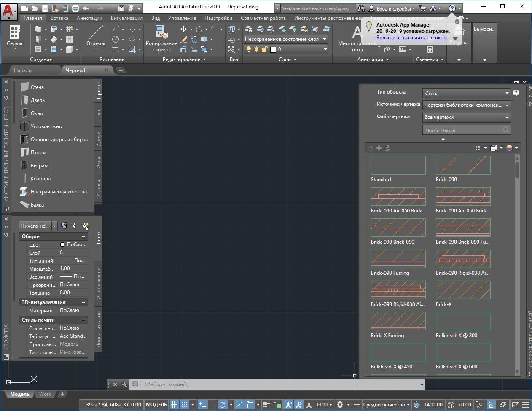This screenshot has height=411, width=532.
Task: Toggle object snap tracking in status bar
Action: coord(239,405)
